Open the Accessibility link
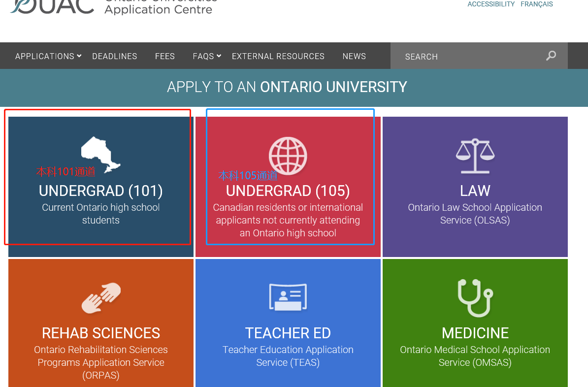This screenshot has width=588, height=387. point(491,4)
